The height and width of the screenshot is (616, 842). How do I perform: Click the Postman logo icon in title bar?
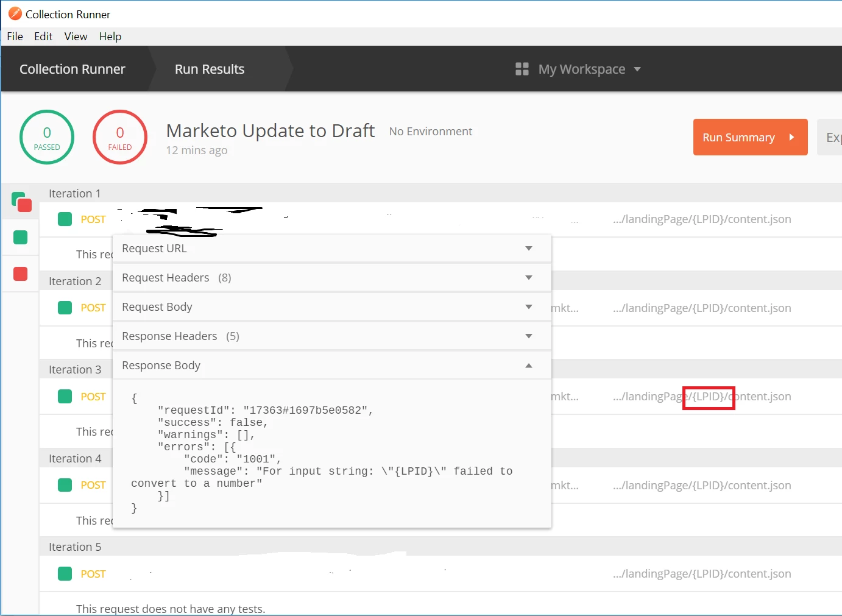15,13
